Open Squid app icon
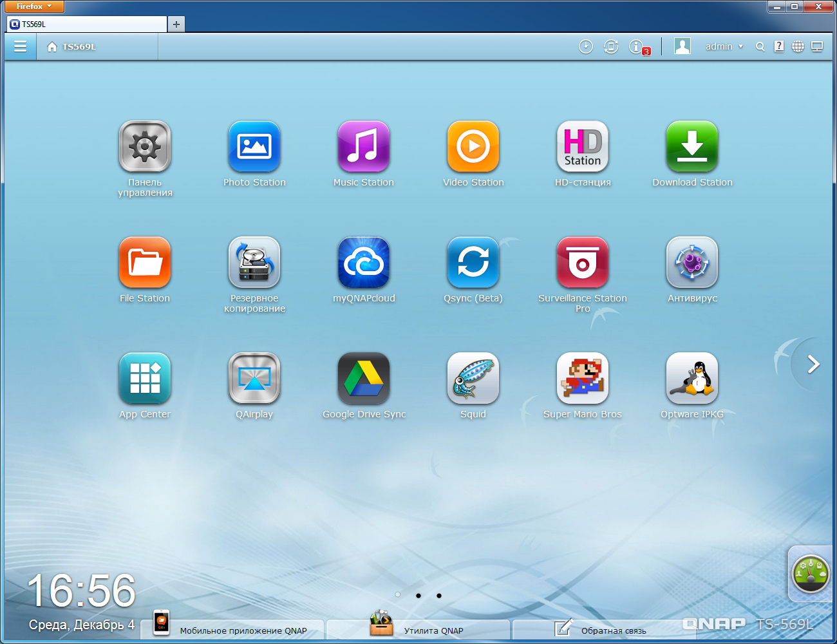837x644 pixels. coord(473,379)
